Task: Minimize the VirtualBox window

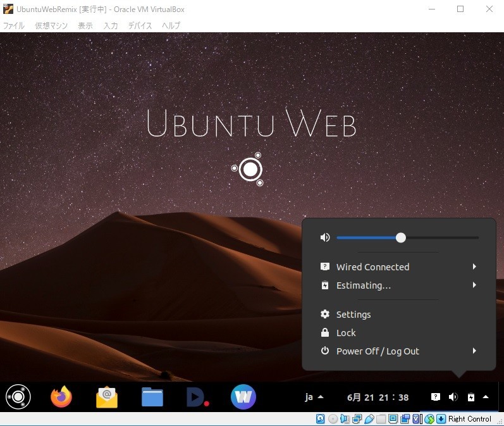Action: [432, 9]
